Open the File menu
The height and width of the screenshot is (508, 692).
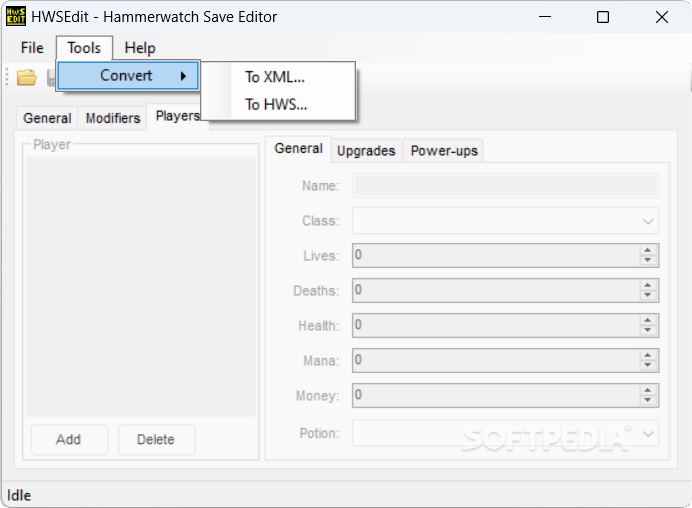(x=32, y=48)
